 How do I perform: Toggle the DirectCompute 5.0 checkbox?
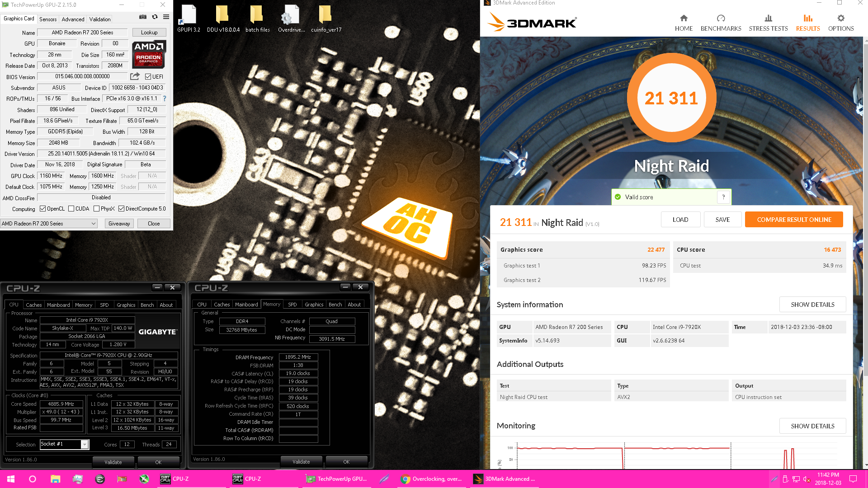122,209
